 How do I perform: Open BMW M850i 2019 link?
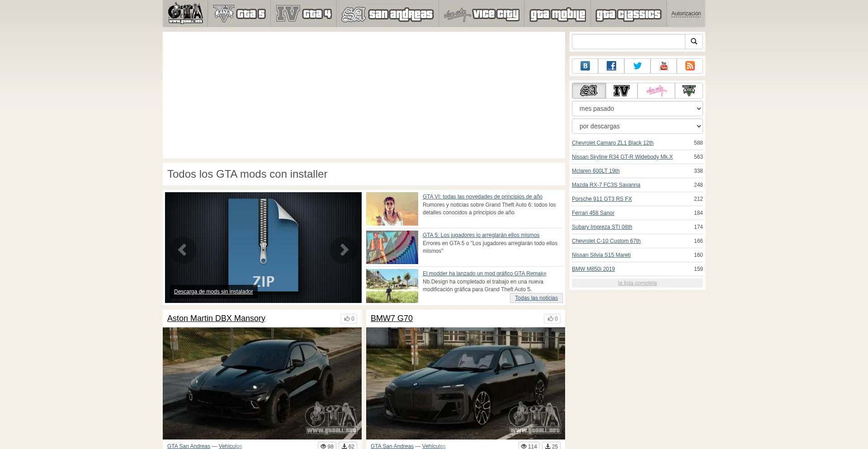coord(593,269)
